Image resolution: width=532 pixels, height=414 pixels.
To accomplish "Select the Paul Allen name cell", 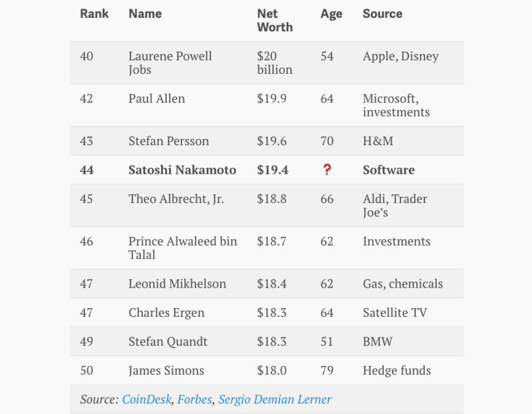I will coord(157,99).
